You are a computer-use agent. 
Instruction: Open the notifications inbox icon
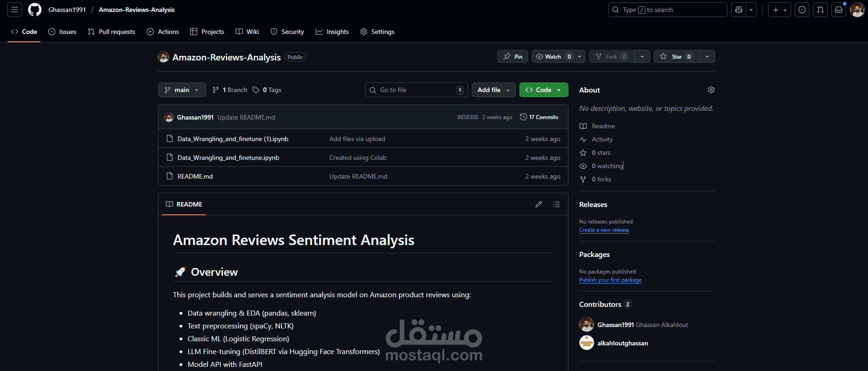pyautogui.click(x=839, y=10)
